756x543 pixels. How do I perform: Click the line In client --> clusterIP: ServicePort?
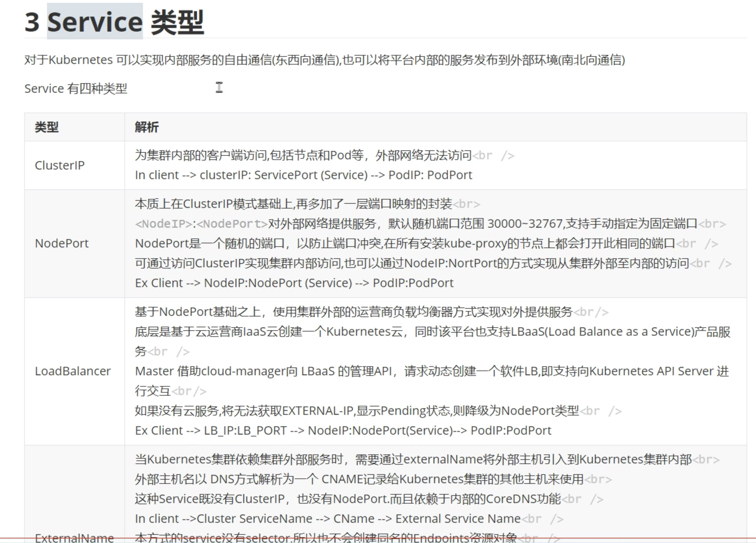point(303,175)
